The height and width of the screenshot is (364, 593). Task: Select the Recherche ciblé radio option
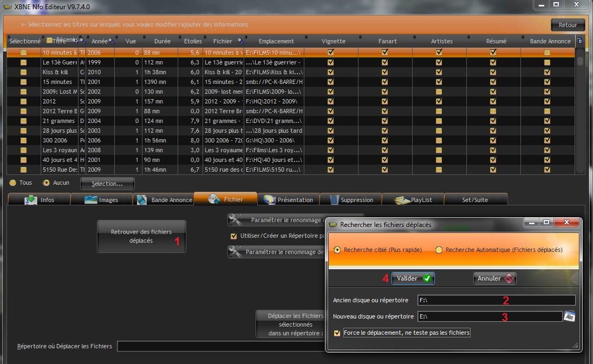tap(338, 250)
